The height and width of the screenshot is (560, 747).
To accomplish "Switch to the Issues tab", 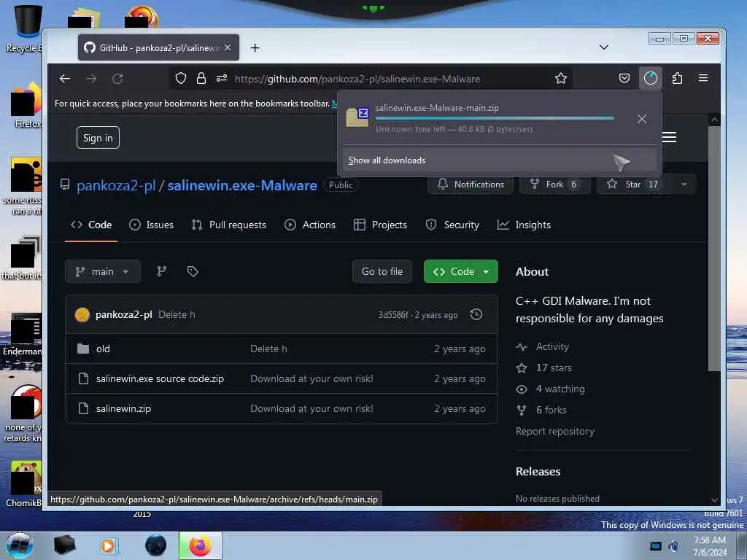I will pyautogui.click(x=152, y=225).
